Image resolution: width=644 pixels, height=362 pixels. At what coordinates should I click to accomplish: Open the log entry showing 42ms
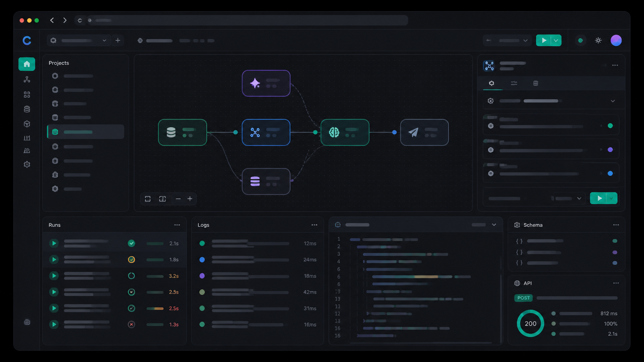[258, 292]
